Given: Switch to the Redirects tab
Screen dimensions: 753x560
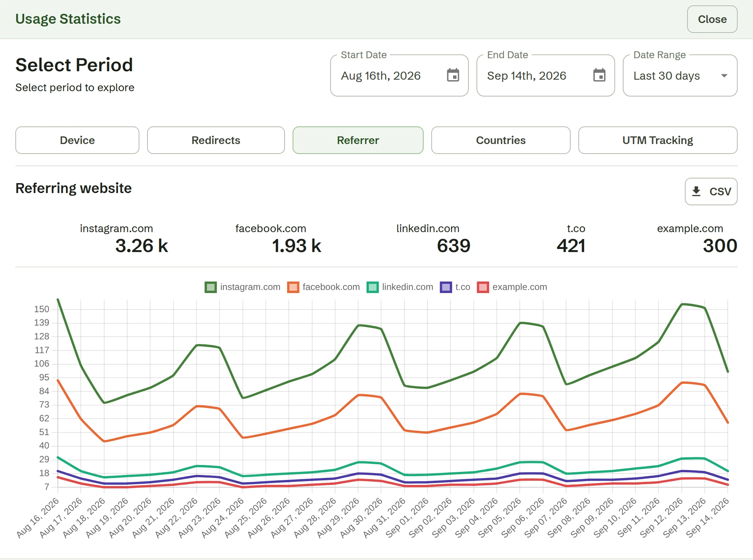Looking at the screenshot, I should click(216, 140).
